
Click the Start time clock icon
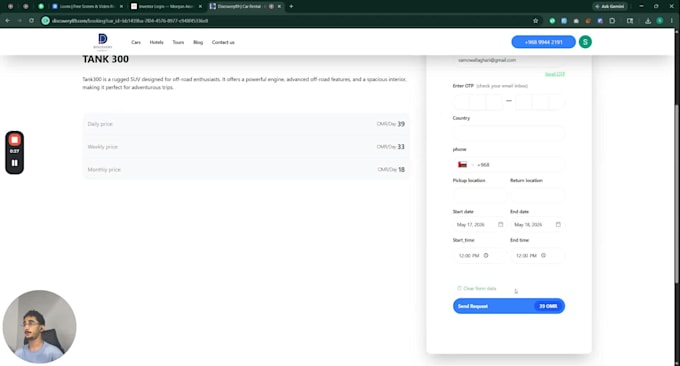[x=486, y=255]
